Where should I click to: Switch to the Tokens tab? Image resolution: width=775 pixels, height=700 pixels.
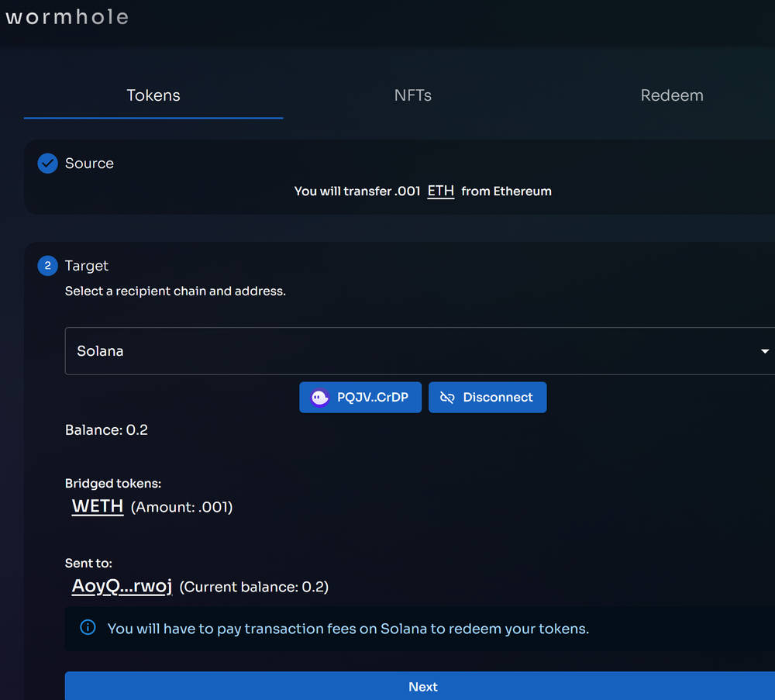click(153, 95)
